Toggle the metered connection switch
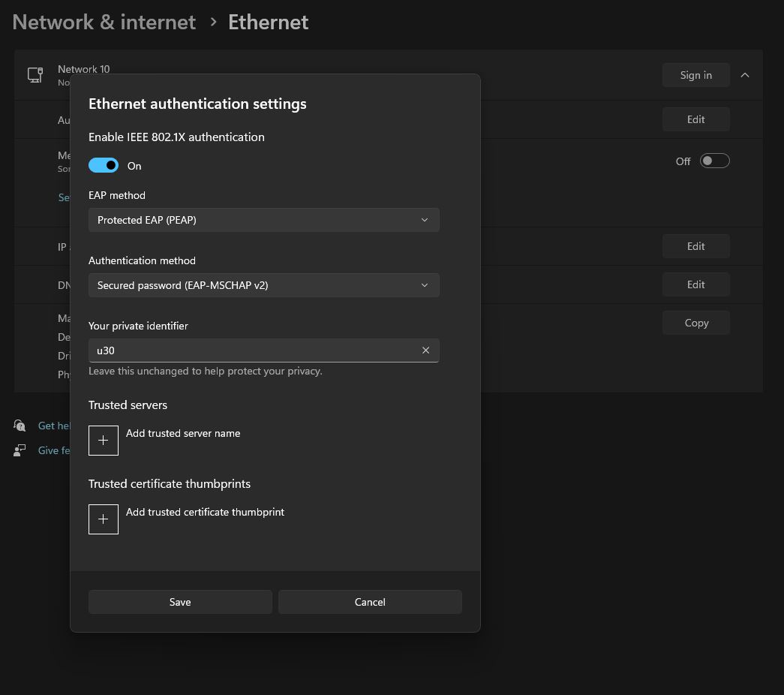The image size is (784, 695). [x=713, y=161]
